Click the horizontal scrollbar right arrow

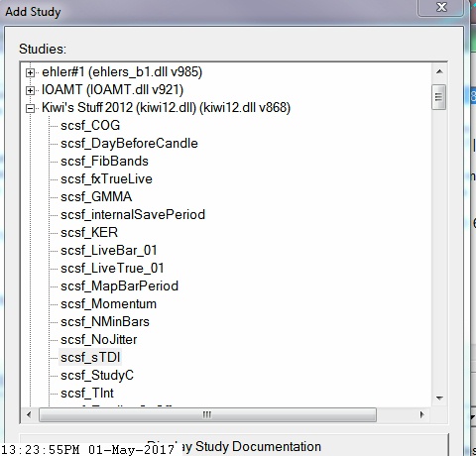click(421, 414)
